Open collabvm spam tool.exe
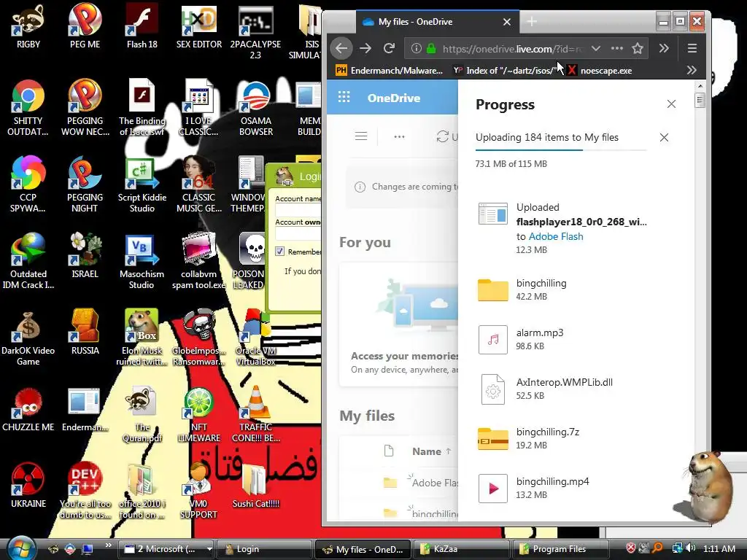The width and height of the screenshot is (747, 560). click(x=198, y=261)
